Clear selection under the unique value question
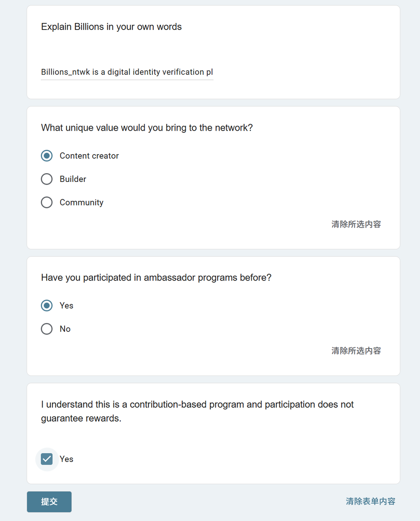Image resolution: width=420 pixels, height=521 pixels. tap(356, 224)
